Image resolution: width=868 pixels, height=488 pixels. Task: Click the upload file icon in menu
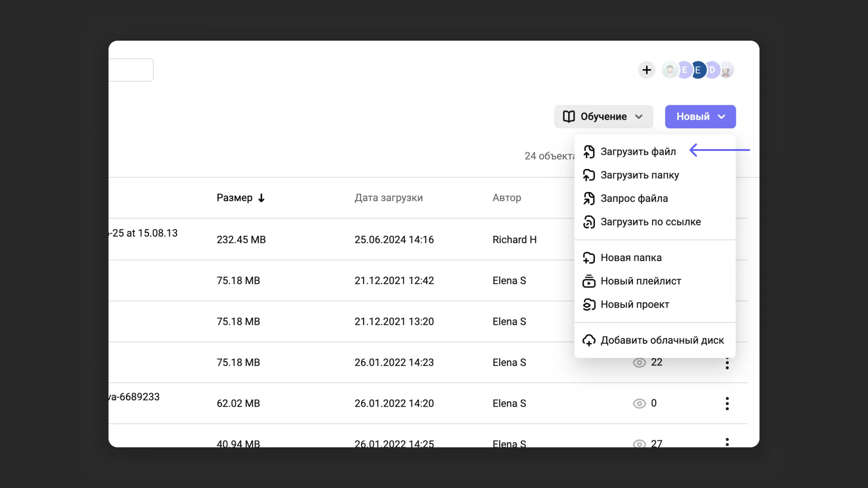589,152
